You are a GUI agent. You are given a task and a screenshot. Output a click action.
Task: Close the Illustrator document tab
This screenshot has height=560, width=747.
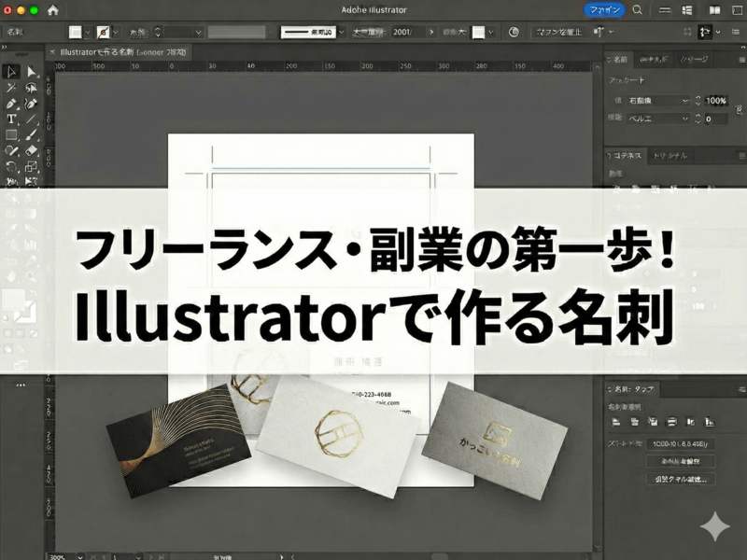(x=52, y=53)
